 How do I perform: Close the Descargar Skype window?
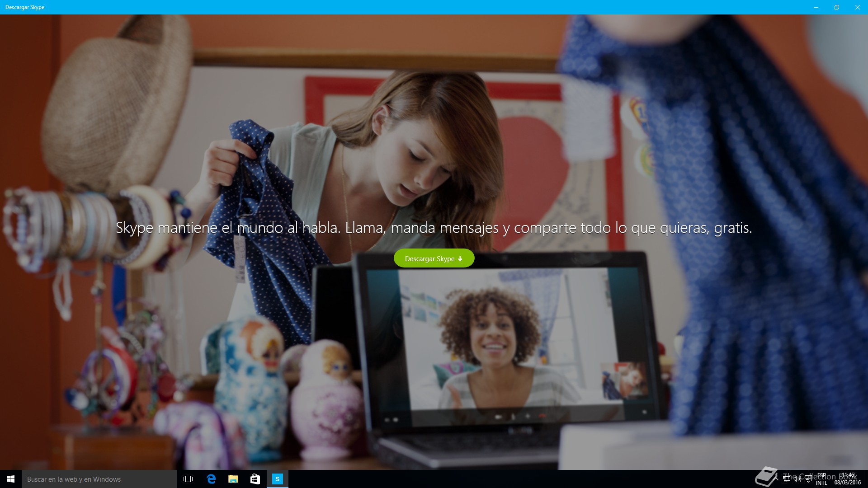tap(857, 7)
